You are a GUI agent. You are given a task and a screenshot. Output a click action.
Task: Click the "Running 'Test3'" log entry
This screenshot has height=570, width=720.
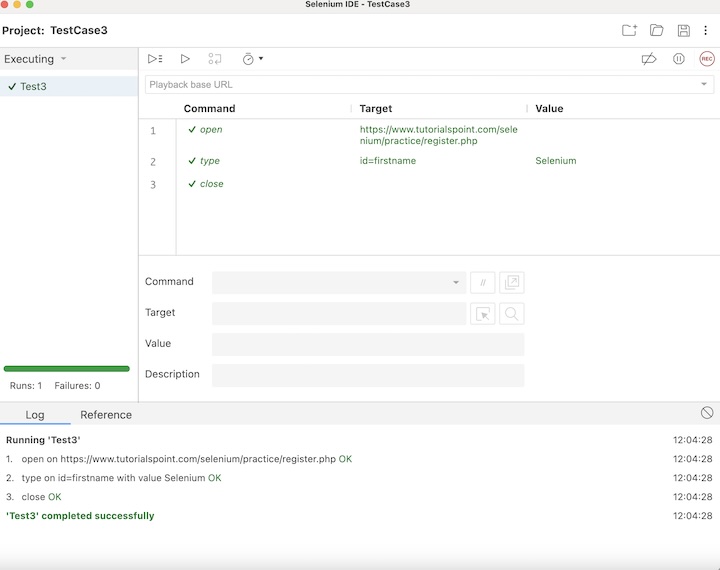(43, 440)
